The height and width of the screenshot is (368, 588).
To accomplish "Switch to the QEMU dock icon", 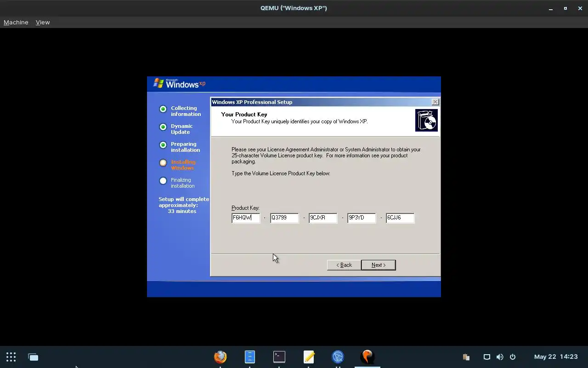I will [x=367, y=357].
